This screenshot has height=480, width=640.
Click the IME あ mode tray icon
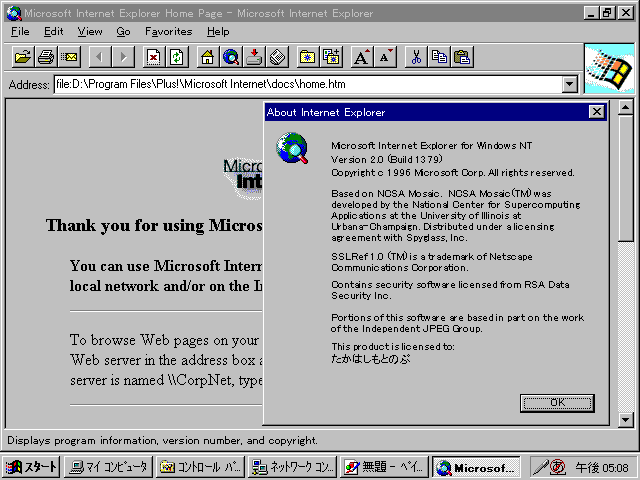[558, 467]
